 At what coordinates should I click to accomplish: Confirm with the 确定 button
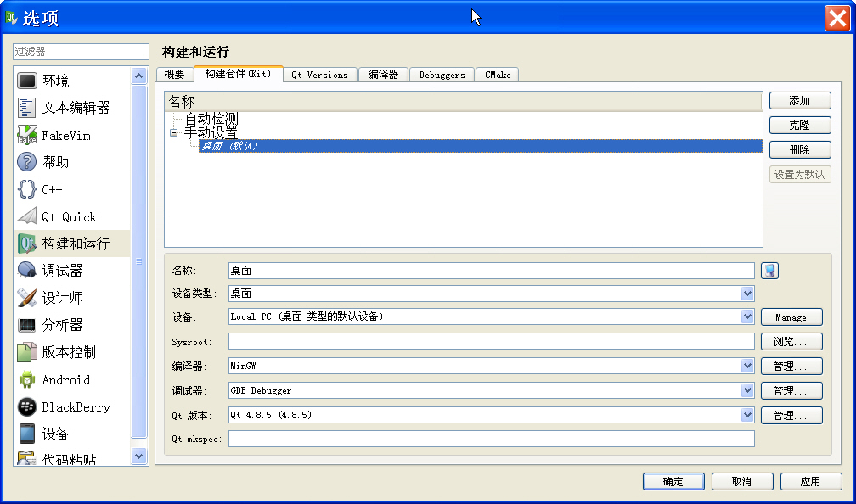pos(673,482)
